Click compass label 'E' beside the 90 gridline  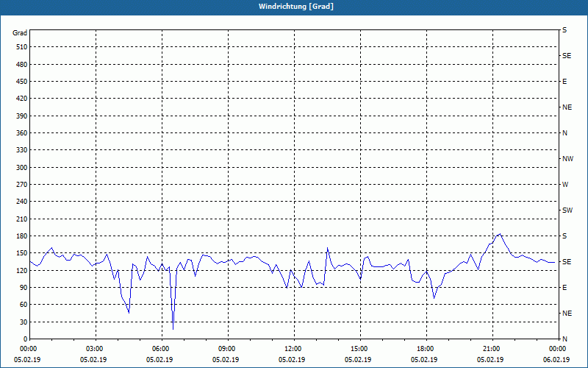coord(564,288)
